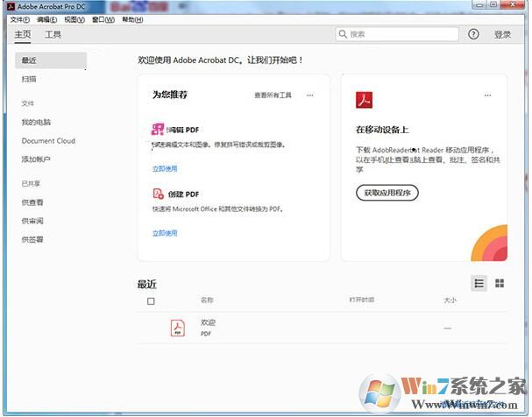Select 供签署 in the sidebar
The height and width of the screenshot is (417, 532).
point(32,239)
